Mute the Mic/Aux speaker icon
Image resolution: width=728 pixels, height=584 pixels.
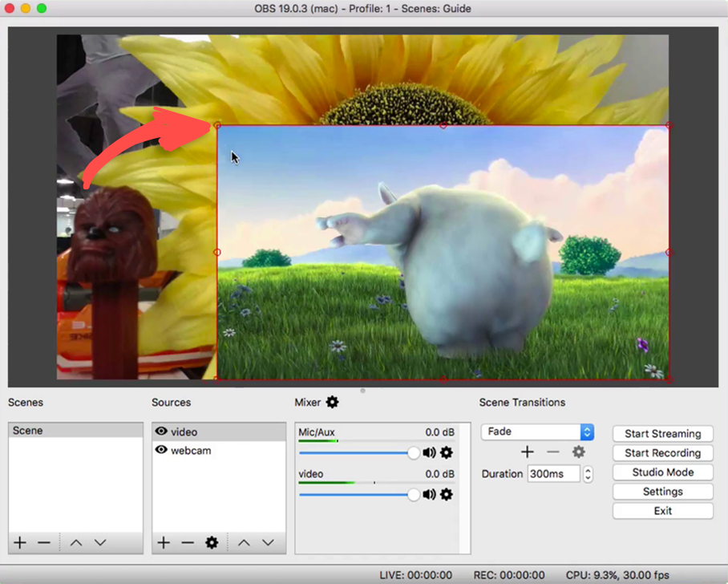pyautogui.click(x=430, y=452)
